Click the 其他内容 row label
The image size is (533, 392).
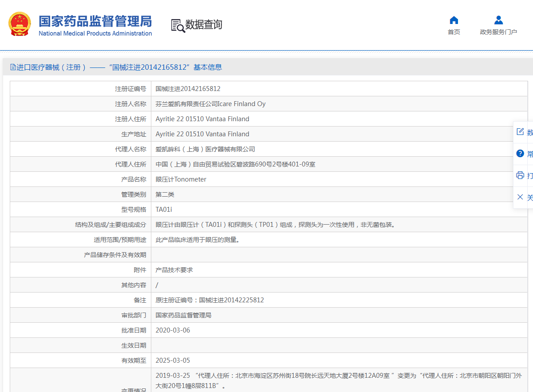(x=134, y=285)
